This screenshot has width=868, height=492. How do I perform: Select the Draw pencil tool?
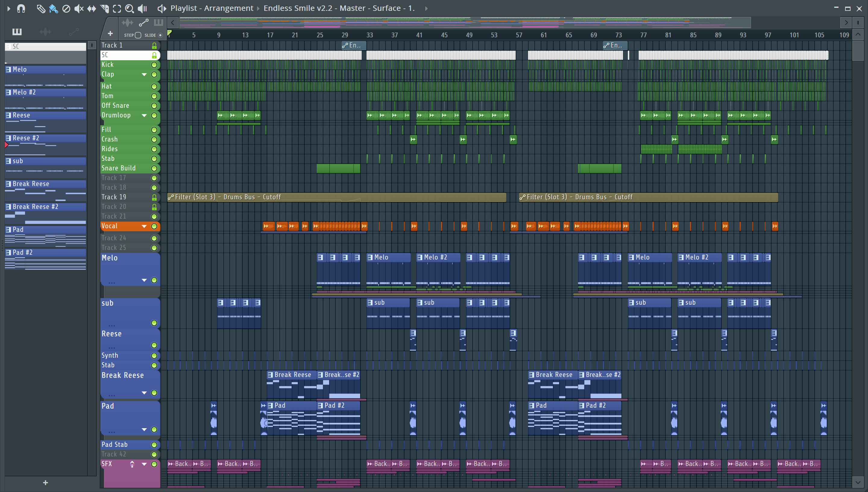(x=41, y=8)
